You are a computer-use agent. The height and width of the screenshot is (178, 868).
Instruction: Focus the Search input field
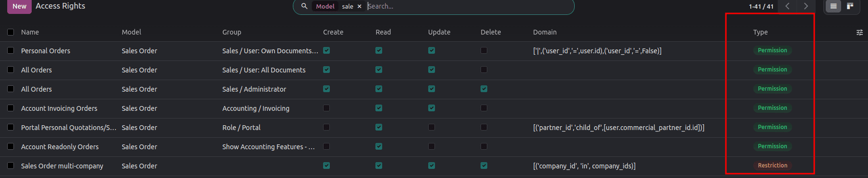click(x=468, y=6)
